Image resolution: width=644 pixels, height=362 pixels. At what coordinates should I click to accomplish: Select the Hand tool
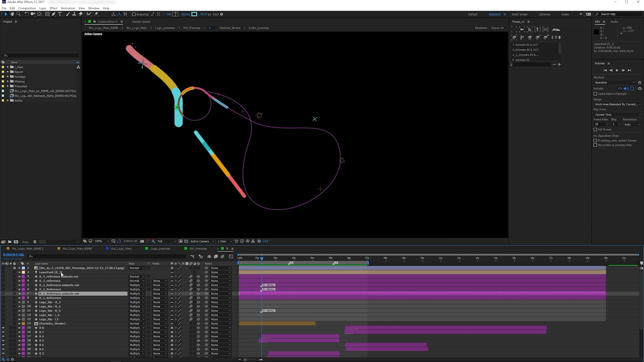(12, 14)
